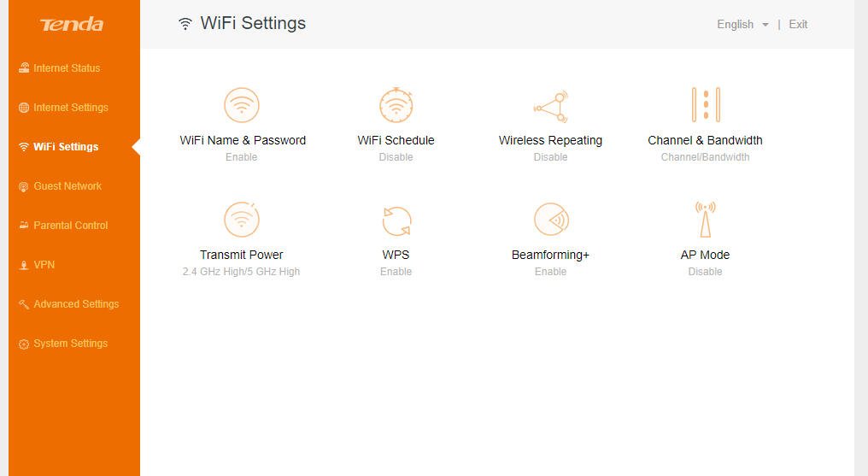Viewport: 868px width, 476px height.
Task: Click the Exit link
Action: (798, 24)
